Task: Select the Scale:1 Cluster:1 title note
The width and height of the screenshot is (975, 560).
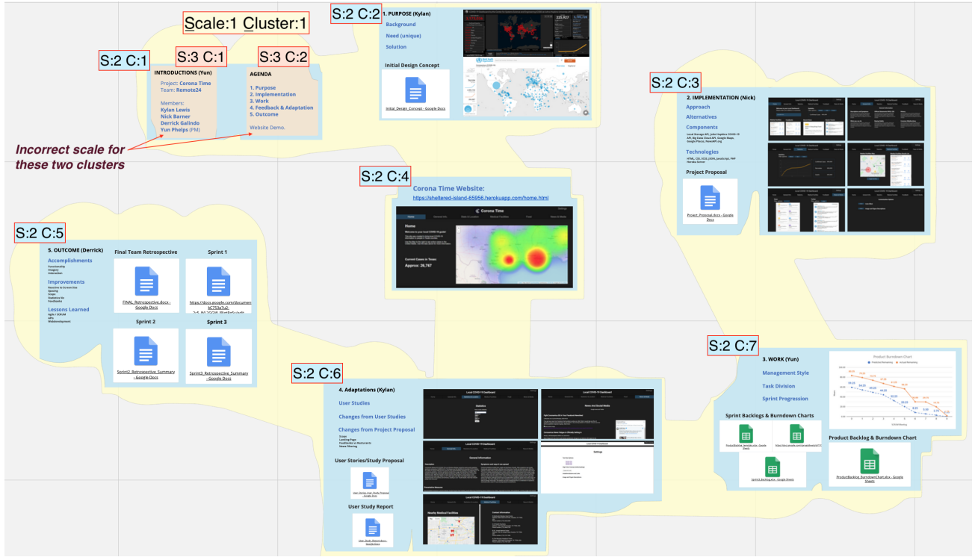Action: [245, 24]
